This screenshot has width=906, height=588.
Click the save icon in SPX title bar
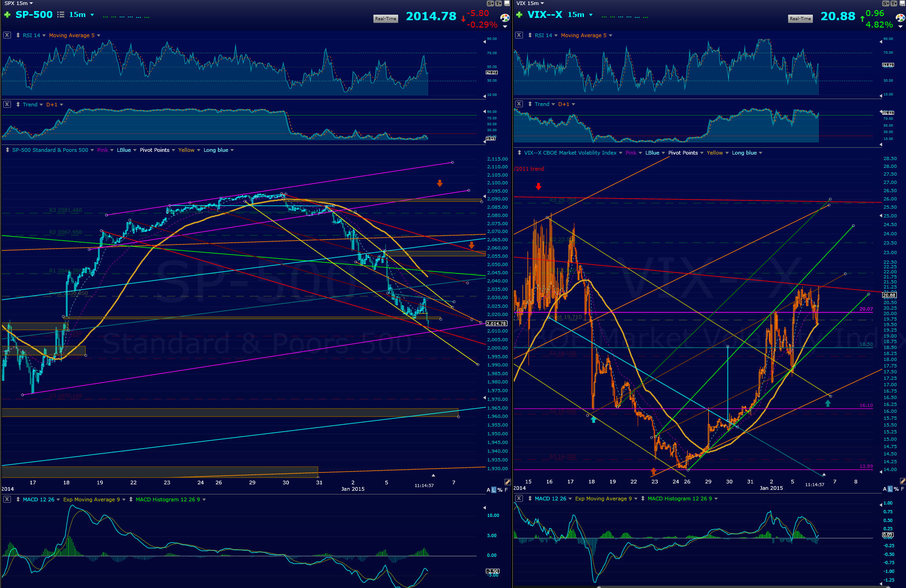(507, 3)
